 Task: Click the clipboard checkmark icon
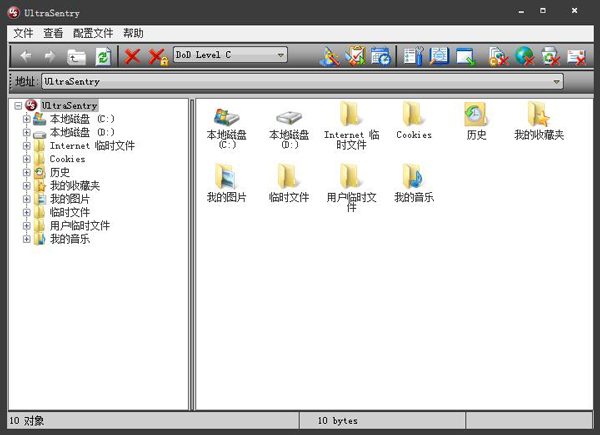pyautogui.click(x=355, y=56)
